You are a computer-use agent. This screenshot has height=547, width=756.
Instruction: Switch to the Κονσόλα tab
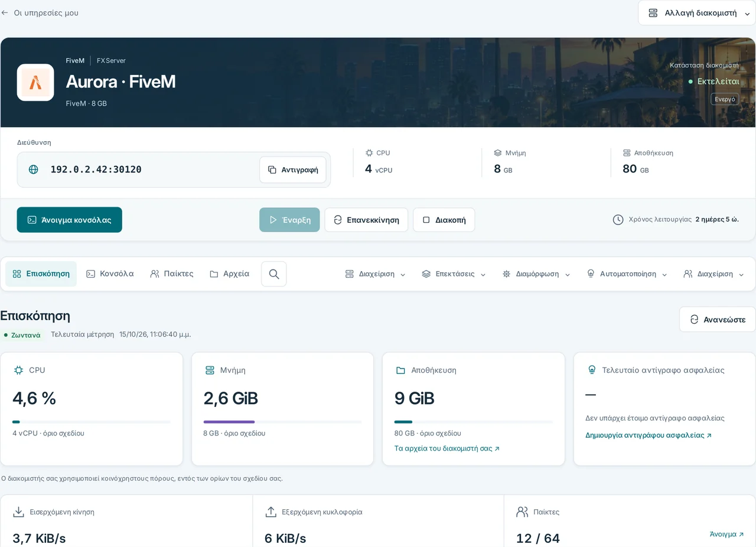click(x=110, y=274)
